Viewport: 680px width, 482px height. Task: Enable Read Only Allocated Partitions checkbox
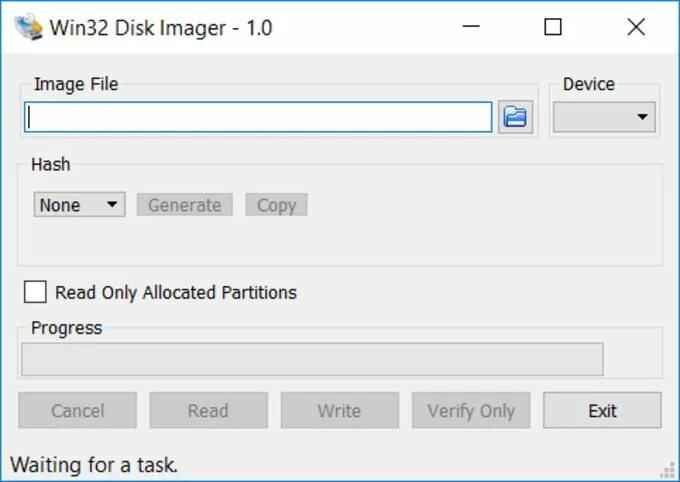click(x=36, y=292)
